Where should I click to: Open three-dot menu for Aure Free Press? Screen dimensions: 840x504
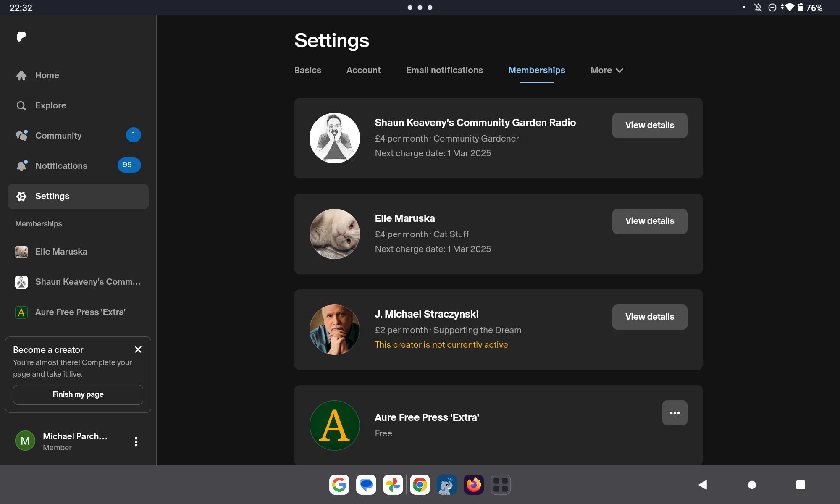675,413
